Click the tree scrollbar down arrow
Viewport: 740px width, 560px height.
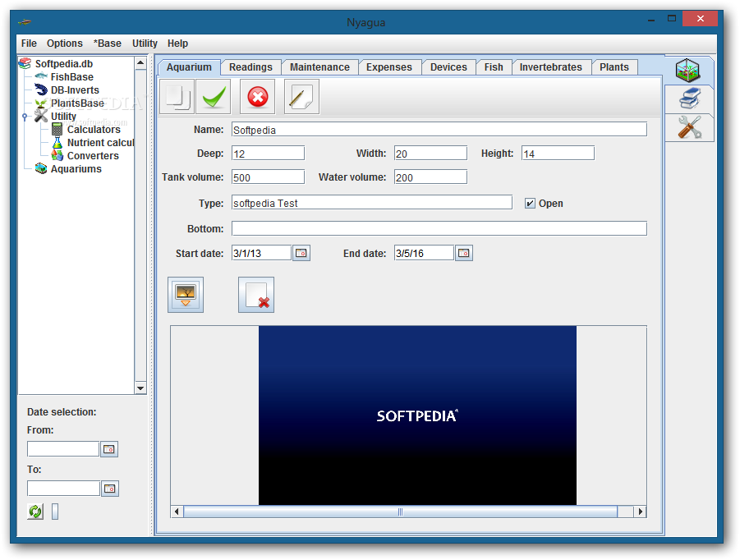pos(140,388)
